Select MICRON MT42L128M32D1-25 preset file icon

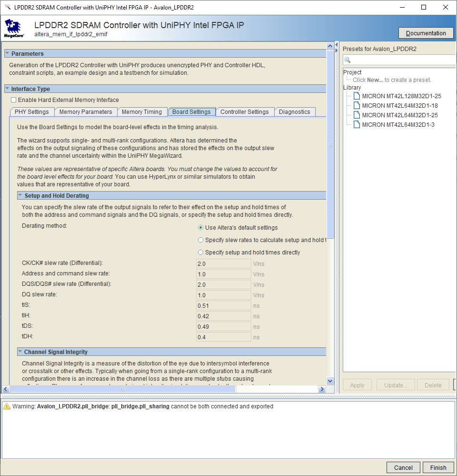tap(357, 96)
